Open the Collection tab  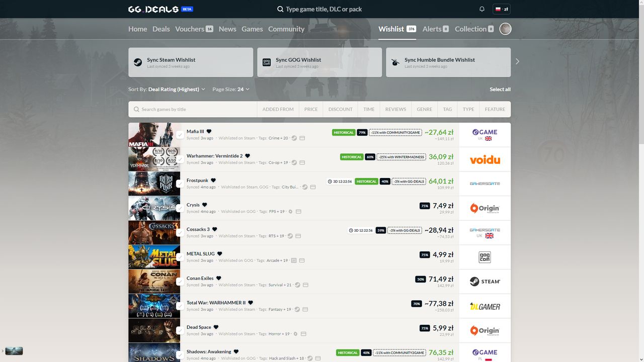[474, 29]
